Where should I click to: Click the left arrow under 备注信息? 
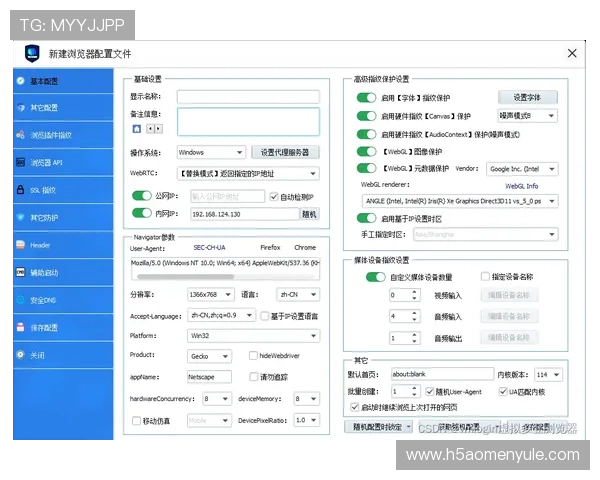point(150,129)
